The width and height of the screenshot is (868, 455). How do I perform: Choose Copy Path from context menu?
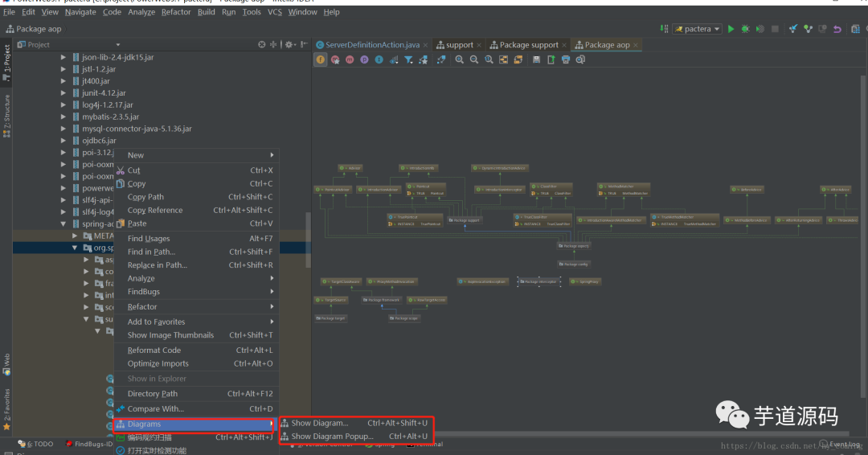click(x=195, y=197)
